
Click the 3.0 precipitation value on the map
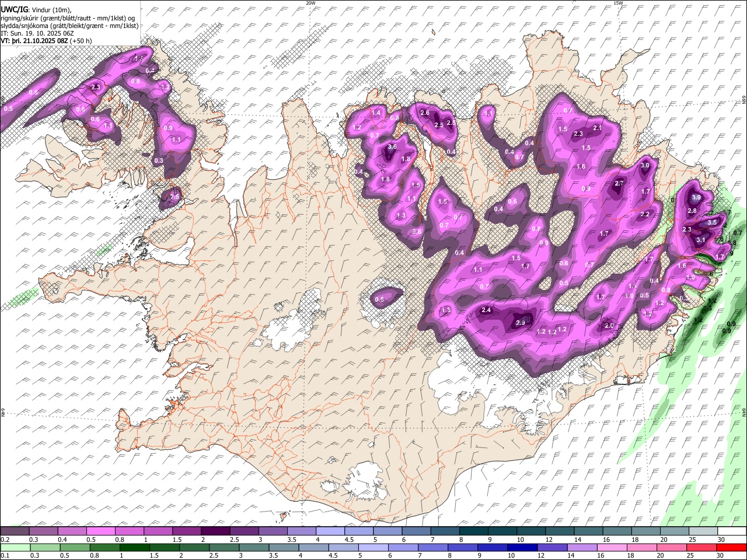coord(645,166)
